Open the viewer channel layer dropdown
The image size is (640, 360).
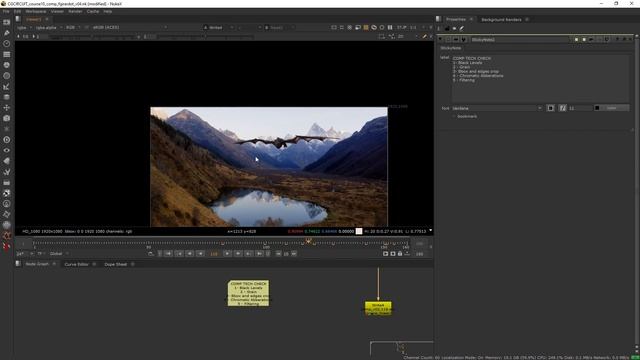(24, 27)
